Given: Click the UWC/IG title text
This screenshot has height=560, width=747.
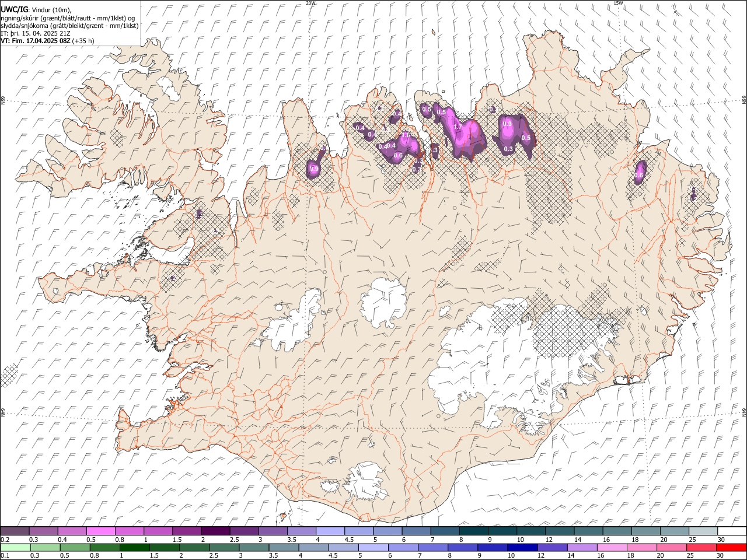Looking at the screenshot, I should [x=14, y=9].
